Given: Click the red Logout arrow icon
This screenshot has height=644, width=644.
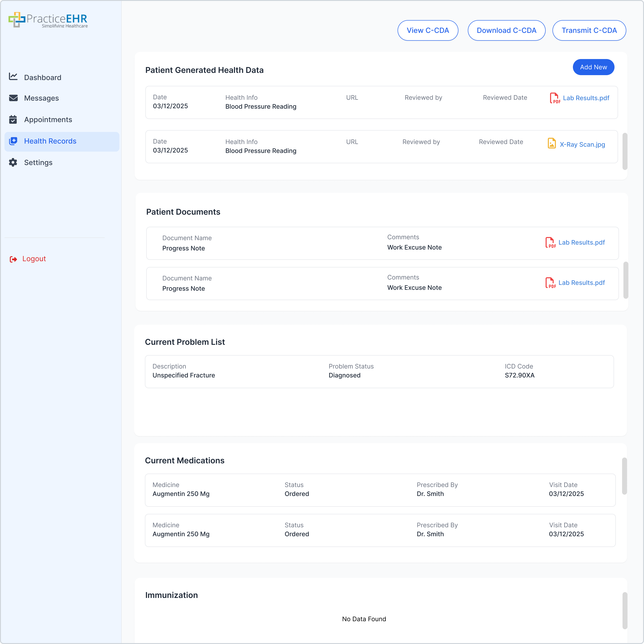Looking at the screenshot, I should click(13, 259).
